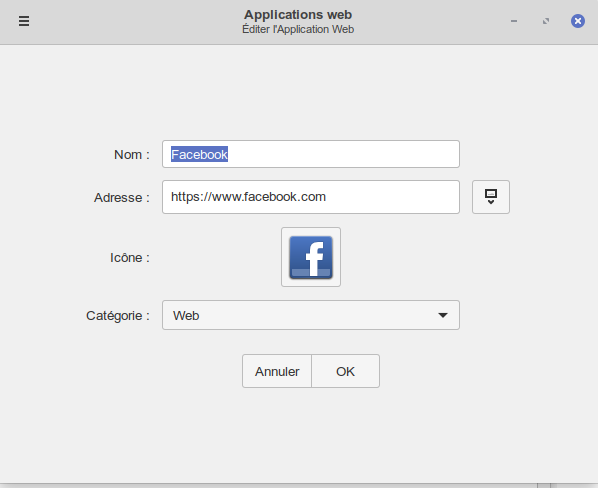Click the Adresse field with facebook URL
The height and width of the screenshot is (488, 598).
[x=311, y=197]
